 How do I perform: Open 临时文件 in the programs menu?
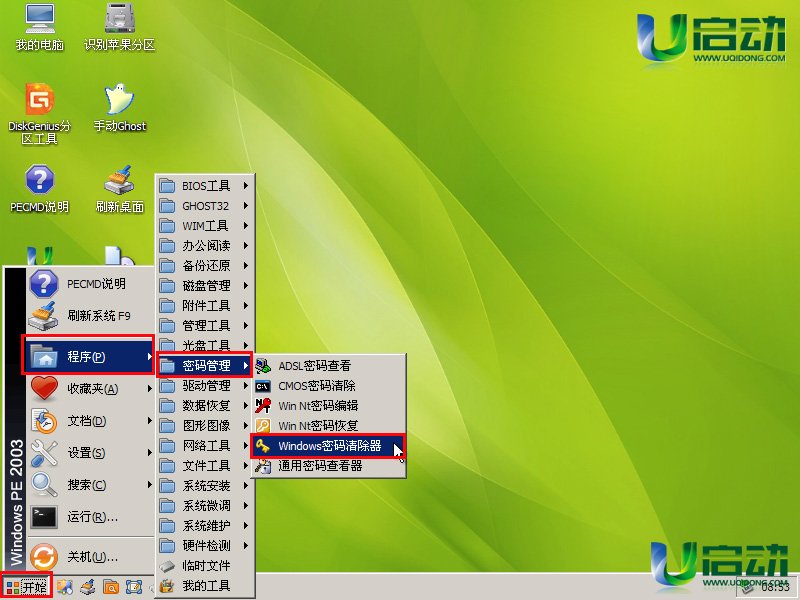click(205, 565)
